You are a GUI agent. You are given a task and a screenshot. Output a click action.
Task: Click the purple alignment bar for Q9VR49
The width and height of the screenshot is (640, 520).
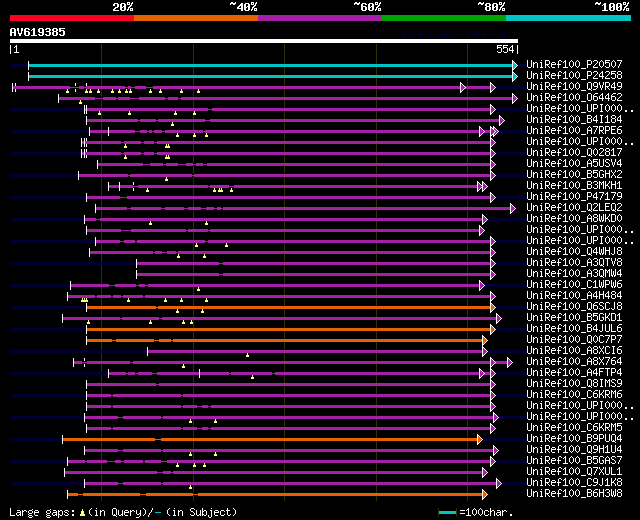254,87
